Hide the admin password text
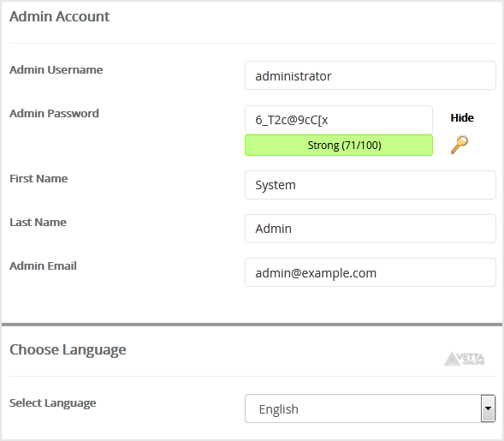 tap(462, 117)
